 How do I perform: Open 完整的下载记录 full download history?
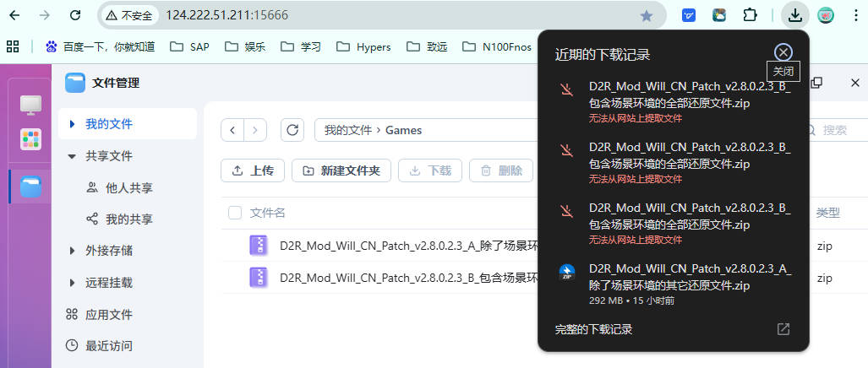tap(593, 329)
